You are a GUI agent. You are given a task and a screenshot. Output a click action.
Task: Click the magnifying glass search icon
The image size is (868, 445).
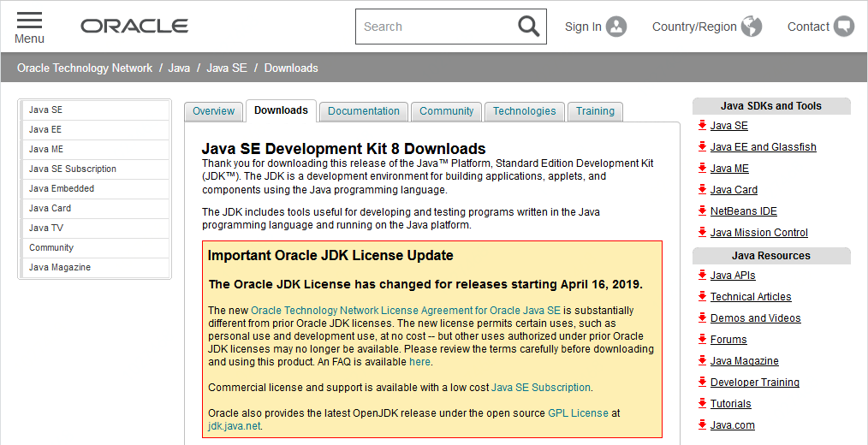pos(528,26)
